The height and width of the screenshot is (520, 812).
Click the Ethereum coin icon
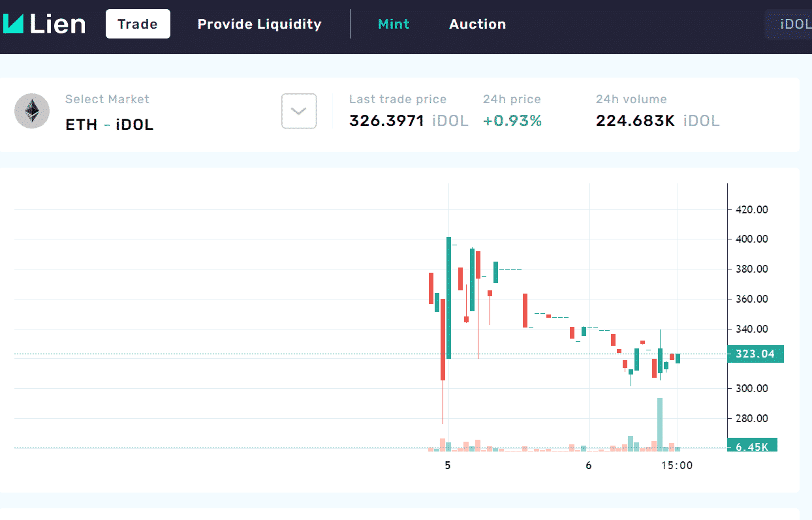(32, 111)
